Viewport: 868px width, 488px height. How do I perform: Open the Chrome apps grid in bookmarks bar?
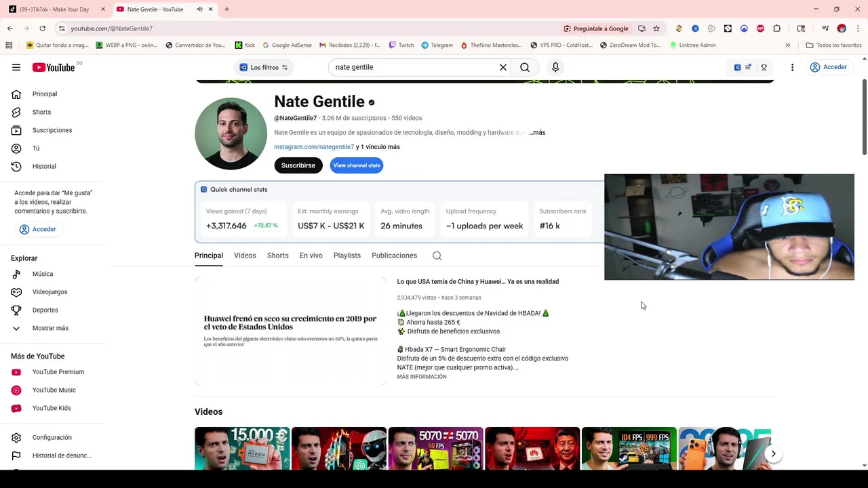pos(9,45)
